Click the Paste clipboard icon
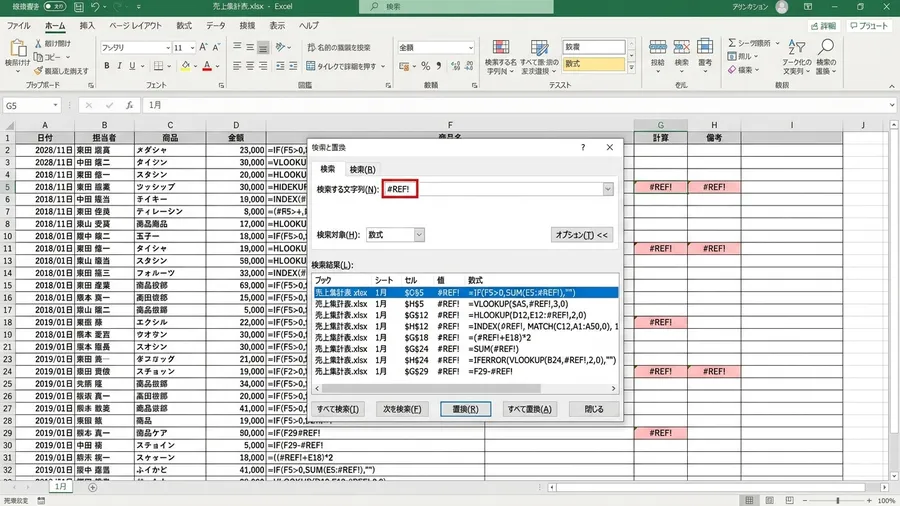The height and width of the screenshot is (506, 900). coord(18,49)
